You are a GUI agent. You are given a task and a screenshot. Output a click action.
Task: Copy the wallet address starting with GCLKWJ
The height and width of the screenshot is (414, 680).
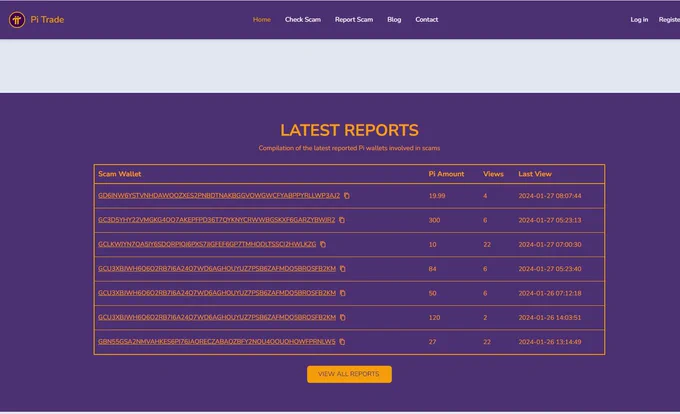pos(323,244)
